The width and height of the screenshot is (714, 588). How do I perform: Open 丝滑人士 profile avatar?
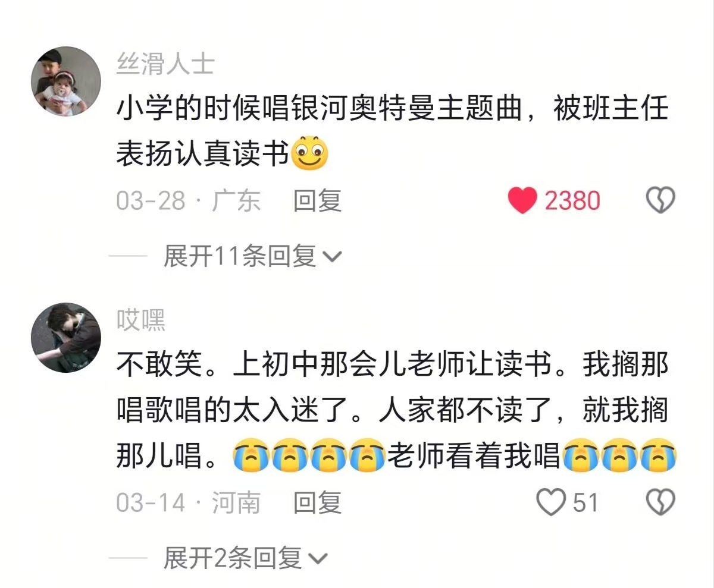pyautogui.click(x=66, y=81)
